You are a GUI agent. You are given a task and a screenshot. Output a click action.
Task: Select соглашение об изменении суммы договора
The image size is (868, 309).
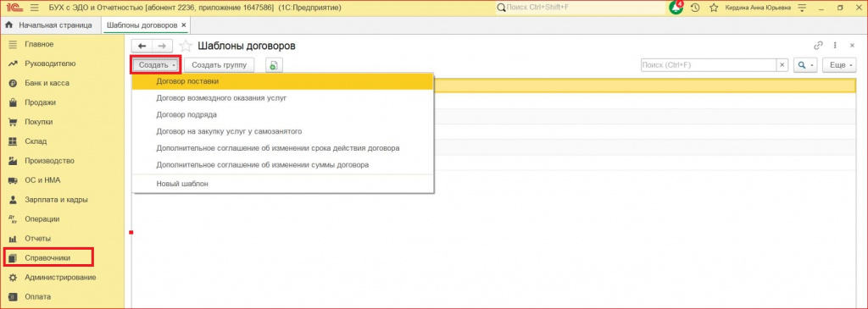pyautogui.click(x=282, y=165)
